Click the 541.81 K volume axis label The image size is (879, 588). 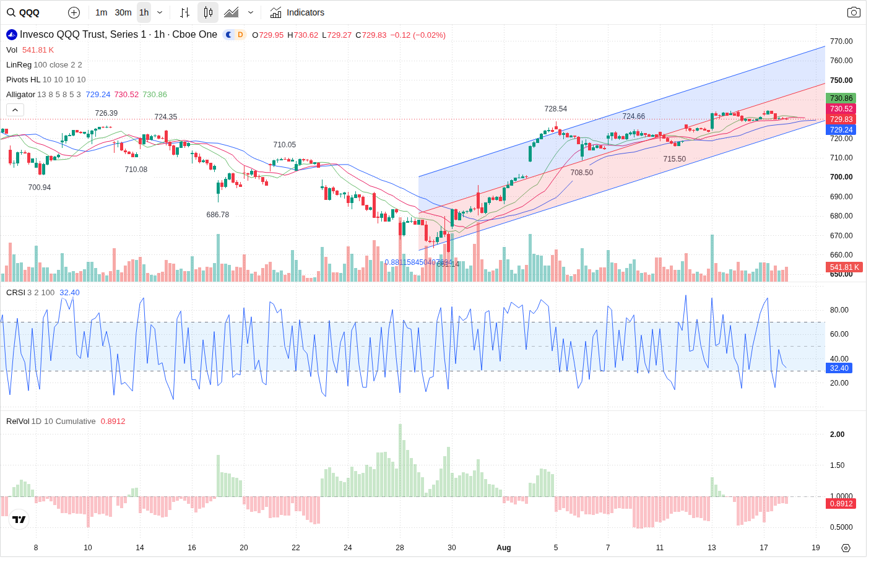pos(844,267)
